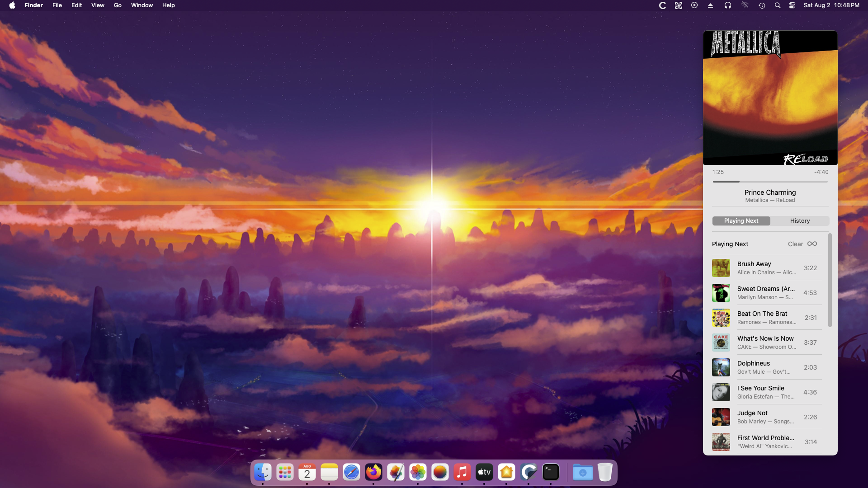Click the date and time in the menu bar

click(831, 5)
